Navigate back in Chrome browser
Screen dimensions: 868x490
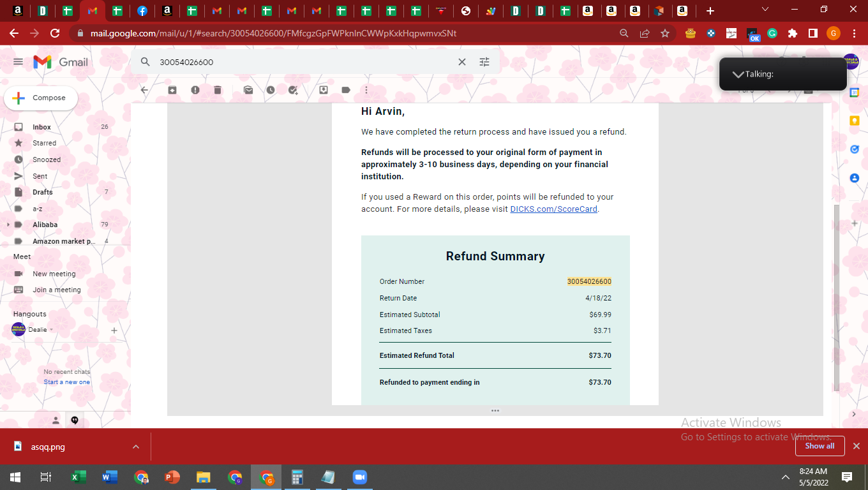[14, 33]
